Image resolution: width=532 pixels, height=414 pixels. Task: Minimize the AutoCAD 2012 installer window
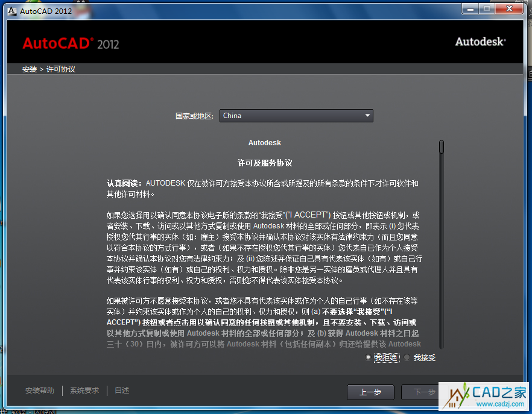click(x=470, y=9)
